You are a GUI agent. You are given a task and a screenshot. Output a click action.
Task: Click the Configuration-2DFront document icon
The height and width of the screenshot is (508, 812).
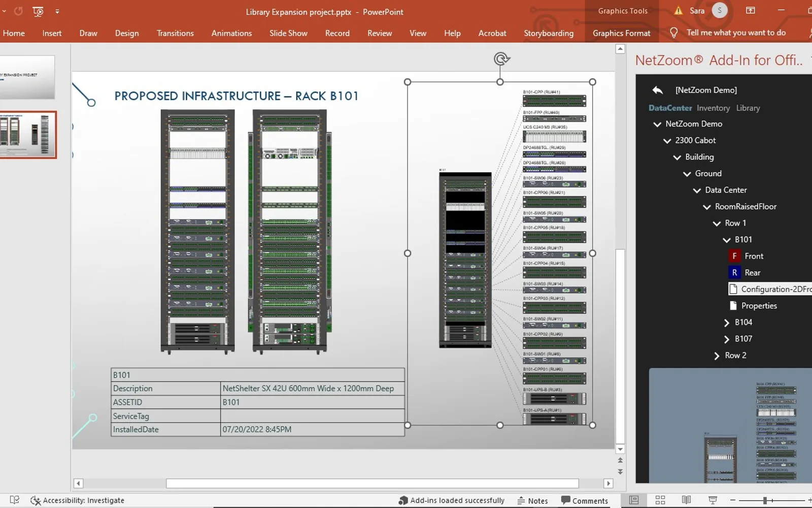tap(733, 289)
